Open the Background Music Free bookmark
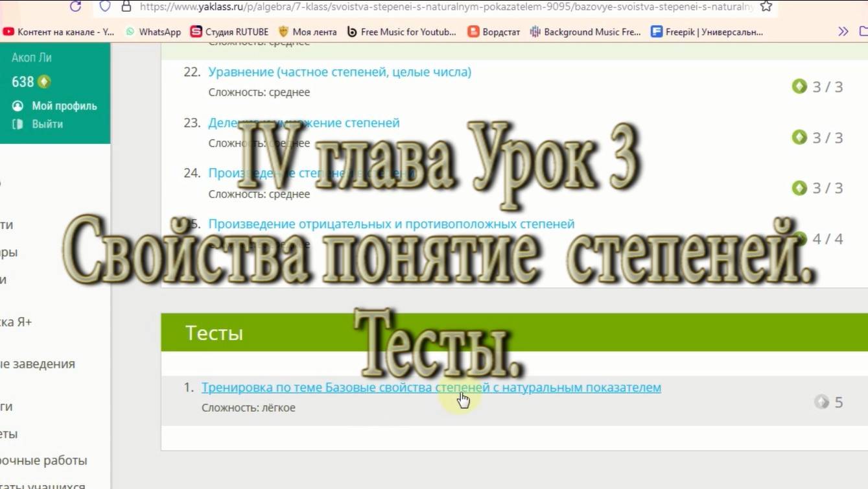The height and width of the screenshot is (489, 868). (585, 31)
